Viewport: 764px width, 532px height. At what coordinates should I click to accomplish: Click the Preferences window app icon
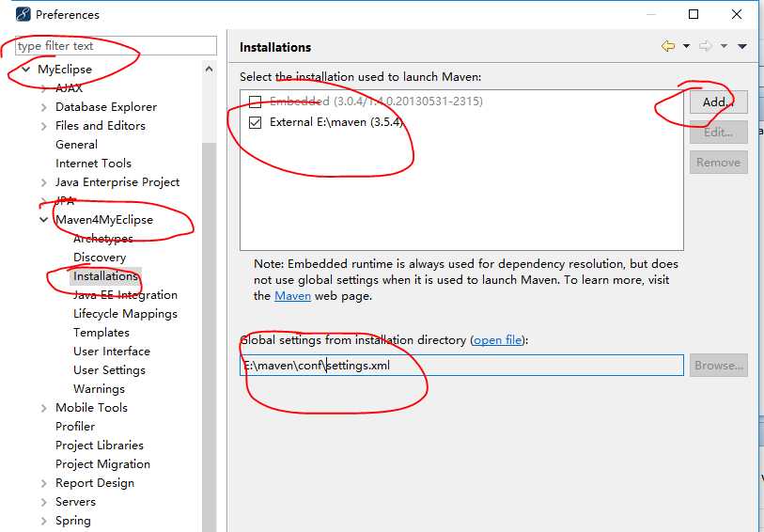[23, 14]
